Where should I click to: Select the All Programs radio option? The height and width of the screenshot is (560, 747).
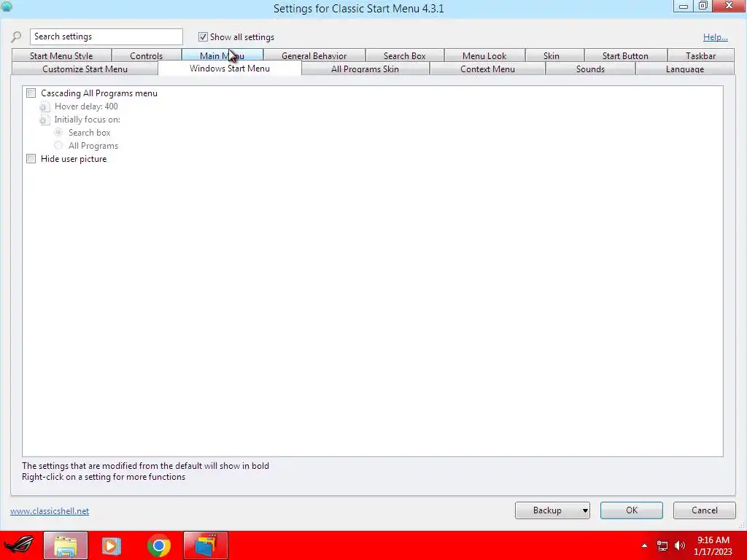coord(58,145)
